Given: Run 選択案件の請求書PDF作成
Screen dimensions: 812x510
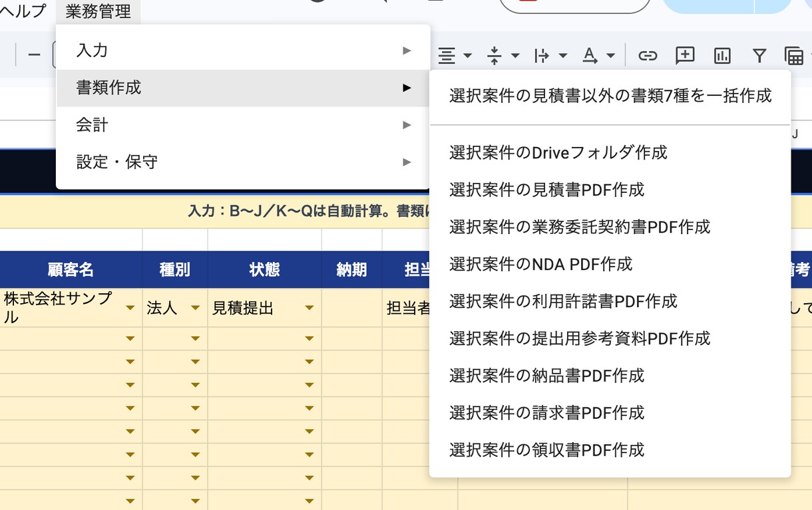Looking at the screenshot, I should point(610,414).
